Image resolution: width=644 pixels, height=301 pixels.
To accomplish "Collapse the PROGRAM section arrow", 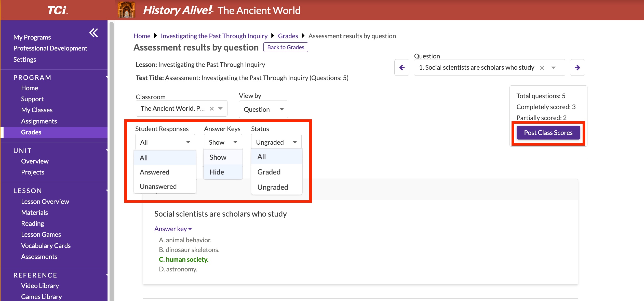I will 106,77.
